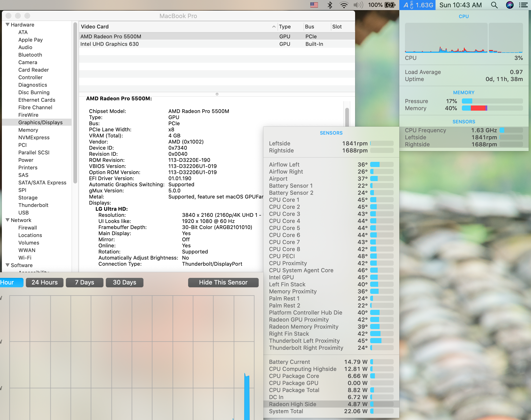
Task: Select Intel UHD Graphics 630 row
Action: 110,44
